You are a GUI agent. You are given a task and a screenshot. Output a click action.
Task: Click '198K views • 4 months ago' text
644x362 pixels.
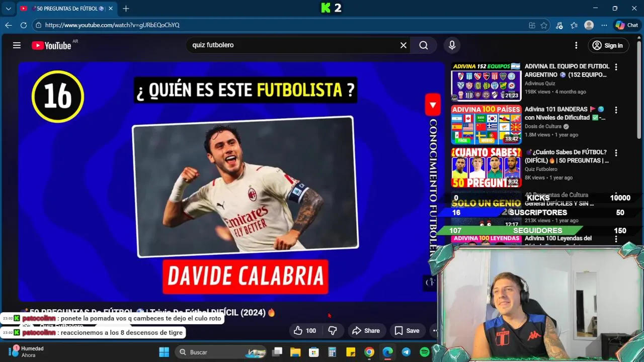[x=555, y=92]
